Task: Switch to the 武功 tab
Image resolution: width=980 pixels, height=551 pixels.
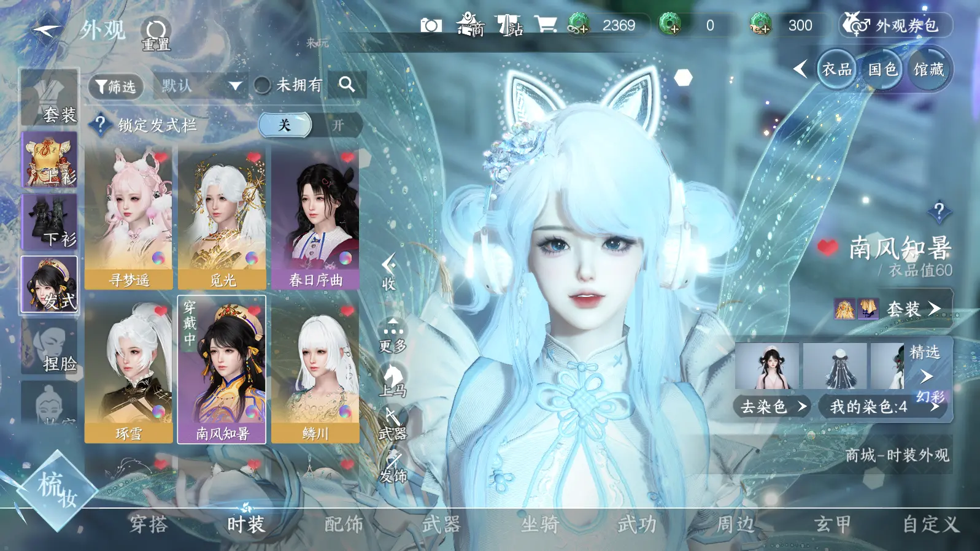Action: click(x=638, y=525)
